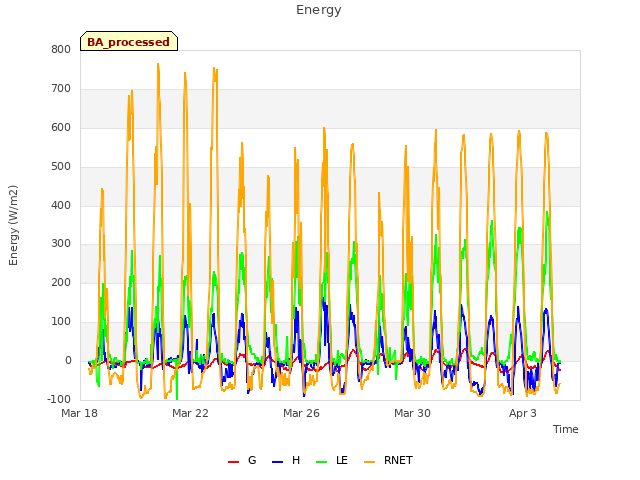Click the Energy chart title
640x480 pixels.
318,10
